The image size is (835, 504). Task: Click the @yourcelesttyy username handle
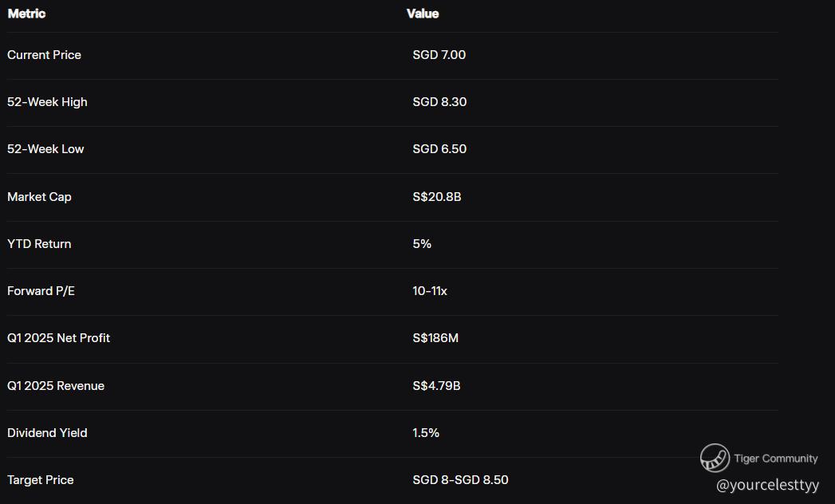767,484
